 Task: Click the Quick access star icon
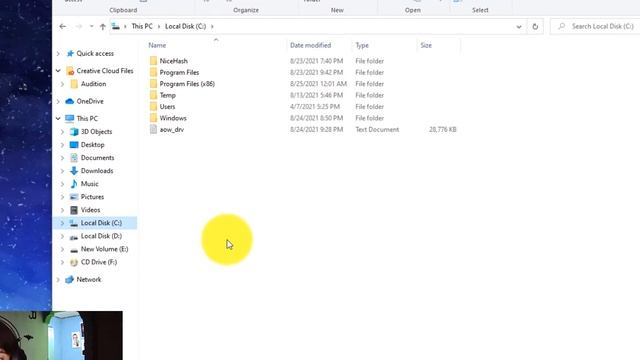(70, 53)
